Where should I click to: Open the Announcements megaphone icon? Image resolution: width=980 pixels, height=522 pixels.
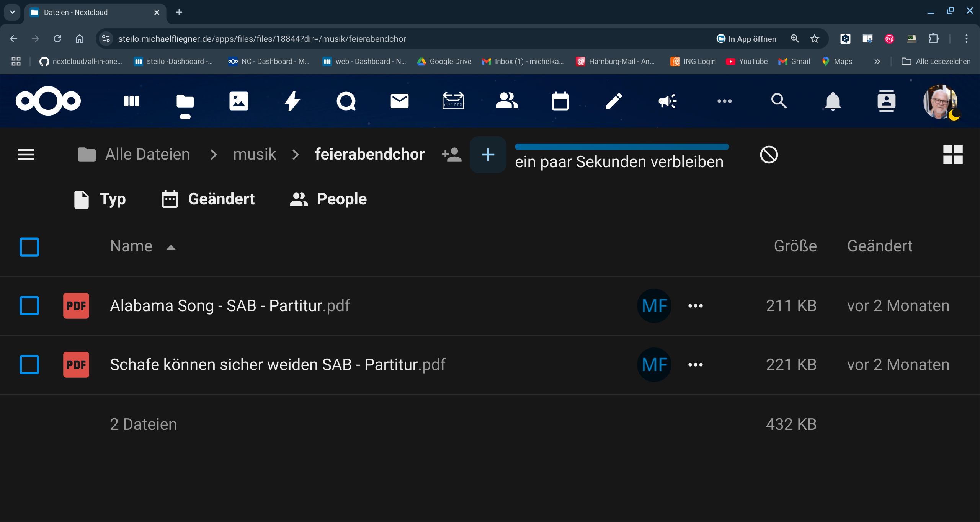pos(667,101)
